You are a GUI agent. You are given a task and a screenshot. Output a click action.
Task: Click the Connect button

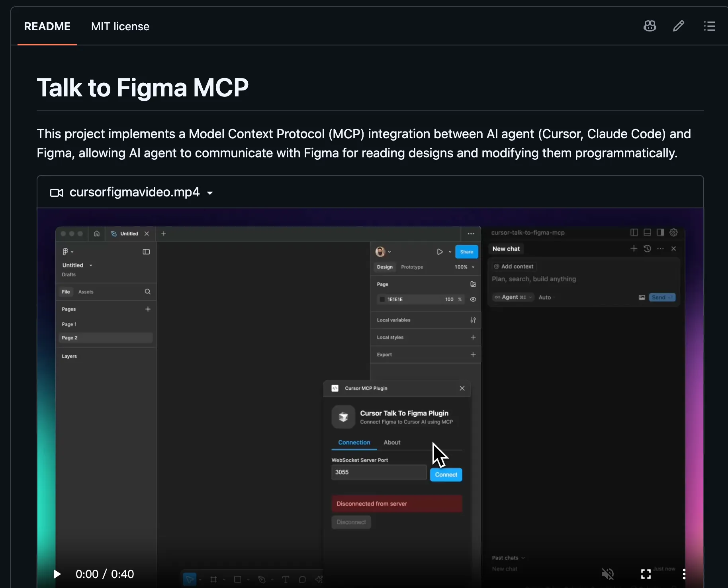446,475
